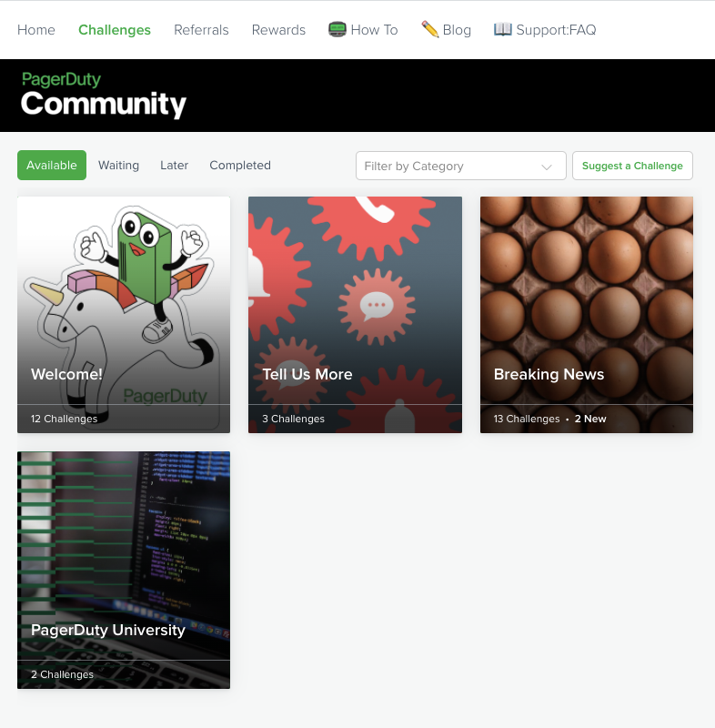Open the Challenges navigation item
Screen dimensions: 715x728
tap(115, 30)
